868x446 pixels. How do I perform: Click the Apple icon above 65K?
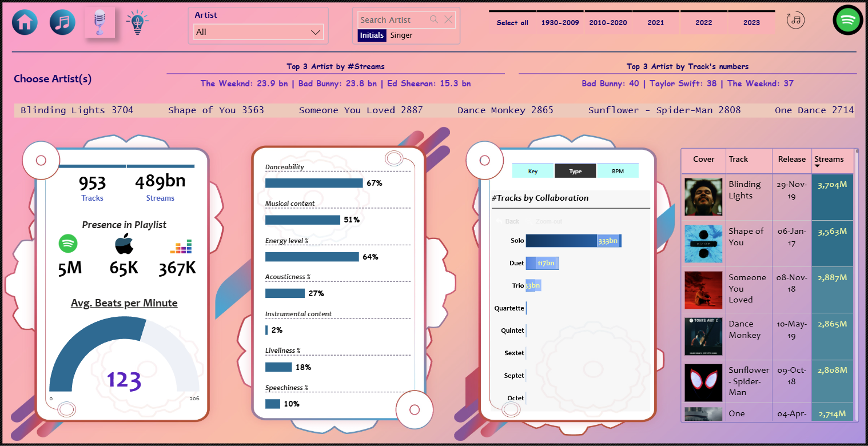tap(124, 244)
